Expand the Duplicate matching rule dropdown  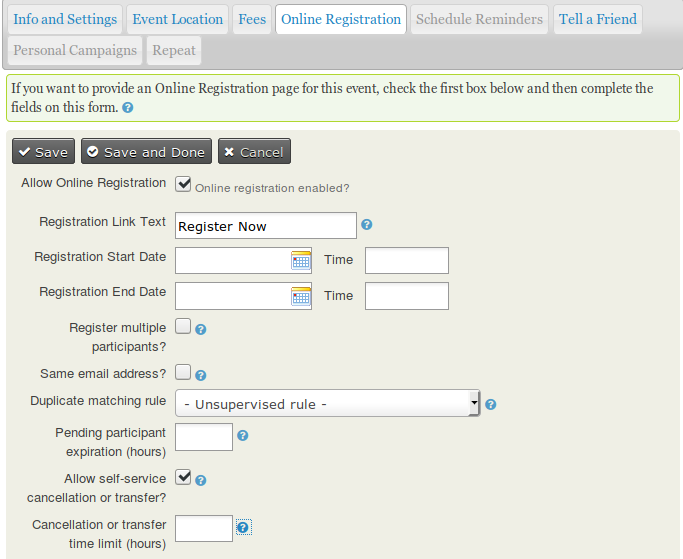(328, 404)
